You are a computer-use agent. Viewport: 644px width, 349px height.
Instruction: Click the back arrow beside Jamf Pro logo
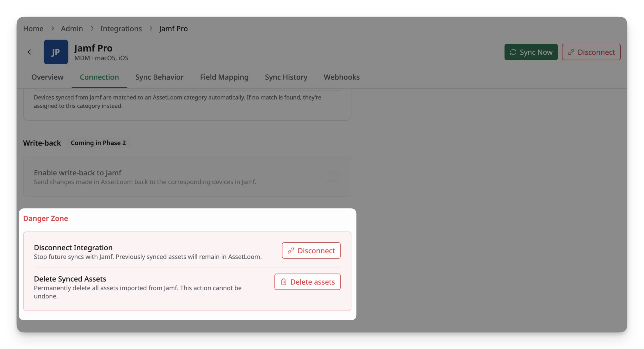point(30,52)
